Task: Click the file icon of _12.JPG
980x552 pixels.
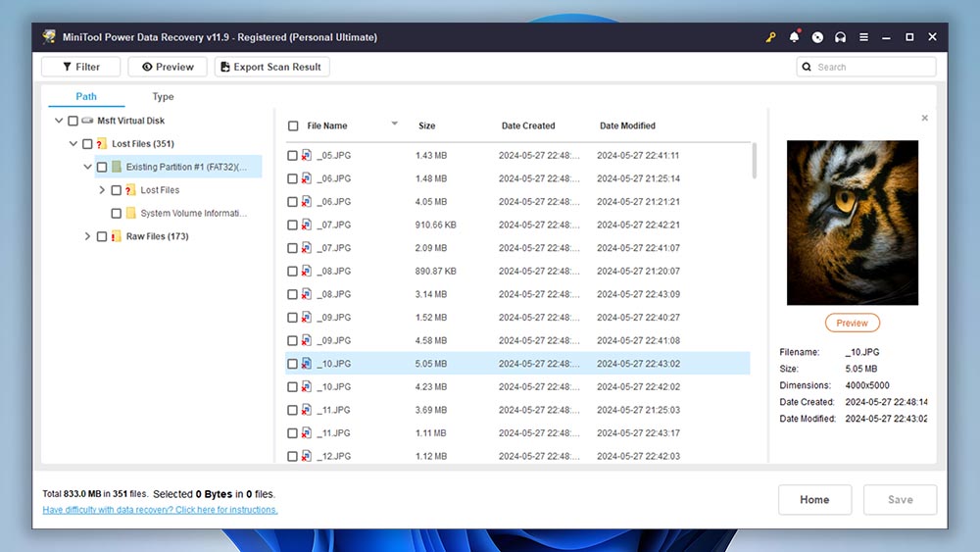Action: pyautogui.click(x=306, y=456)
